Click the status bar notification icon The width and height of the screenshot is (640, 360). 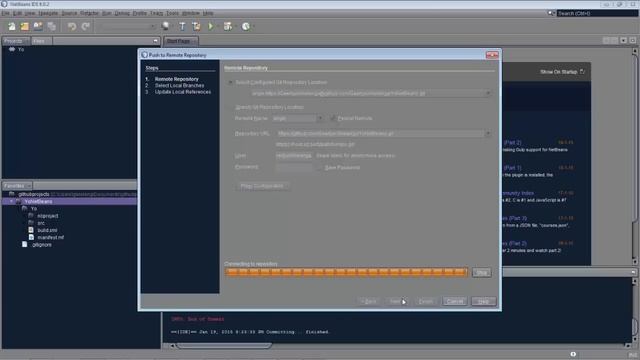tap(573, 354)
